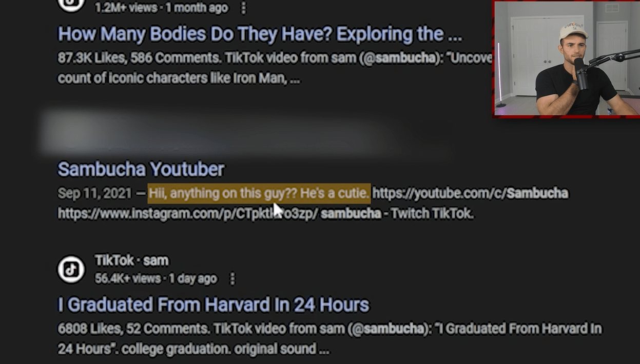Open 'How Many Bodies Do They Have?' result

click(x=260, y=34)
